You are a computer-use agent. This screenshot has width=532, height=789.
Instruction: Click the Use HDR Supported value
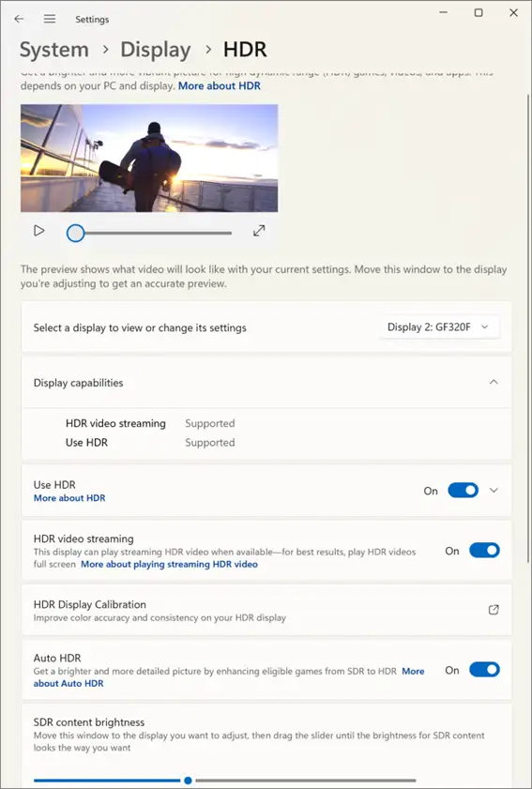(x=210, y=442)
